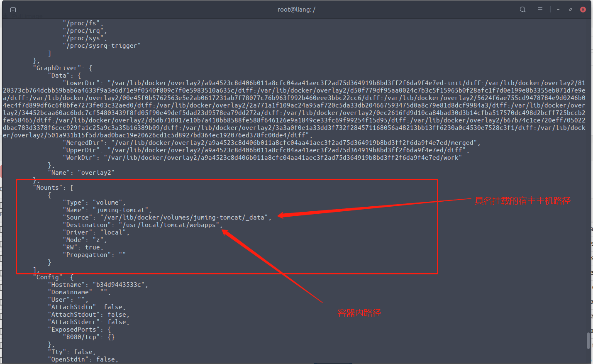This screenshot has height=364, width=593.
Task: Click the Destination path /usr/local/tomcat/webapps
Action: pyautogui.click(x=170, y=225)
